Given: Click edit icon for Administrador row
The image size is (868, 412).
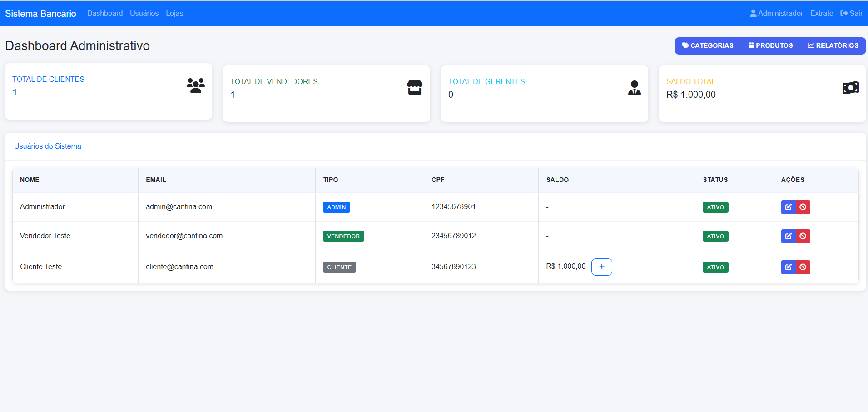Looking at the screenshot, I should (789, 207).
